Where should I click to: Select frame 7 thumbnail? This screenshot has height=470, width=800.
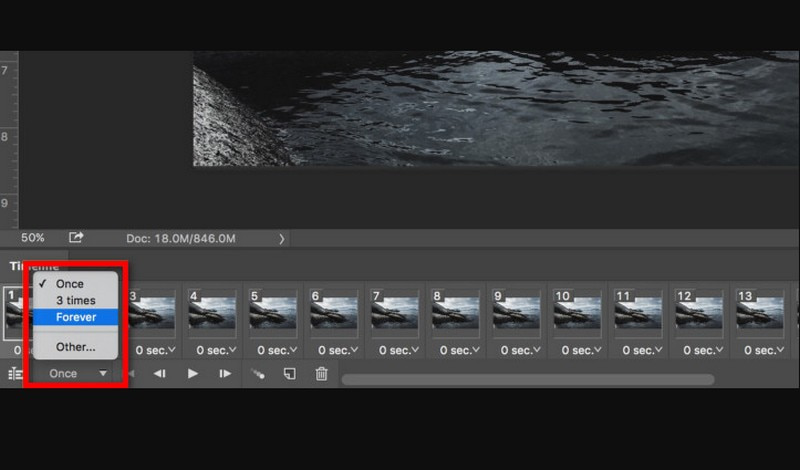[x=395, y=313]
